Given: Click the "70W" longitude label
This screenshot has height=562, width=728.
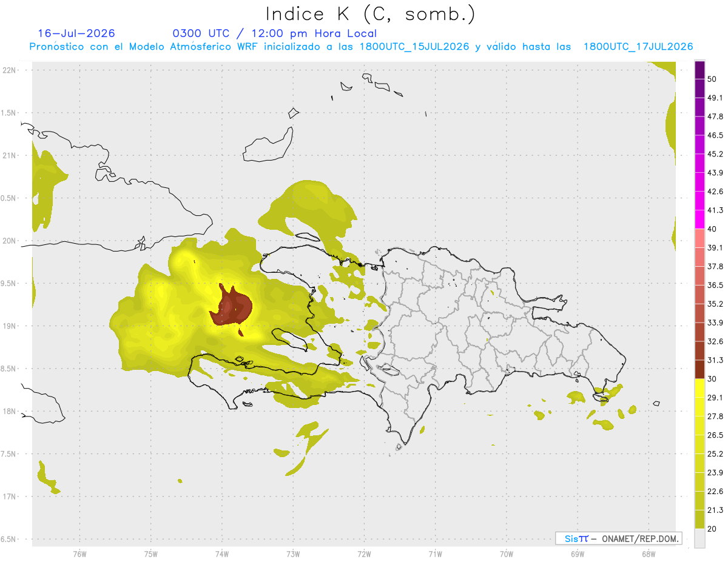Looking at the screenshot, I should tap(506, 554).
